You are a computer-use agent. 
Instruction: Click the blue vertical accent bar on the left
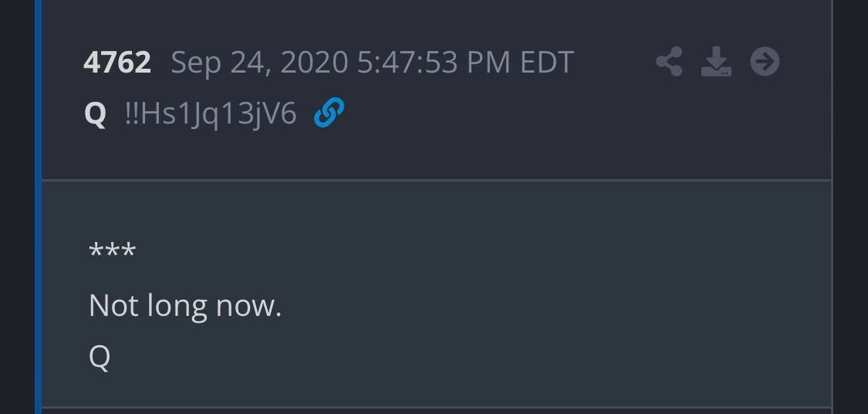tap(39, 207)
